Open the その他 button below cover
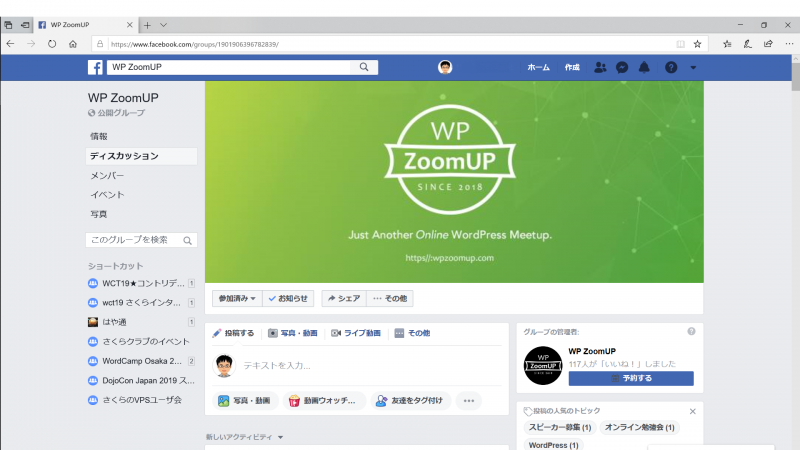The image size is (800, 450). [390, 298]
